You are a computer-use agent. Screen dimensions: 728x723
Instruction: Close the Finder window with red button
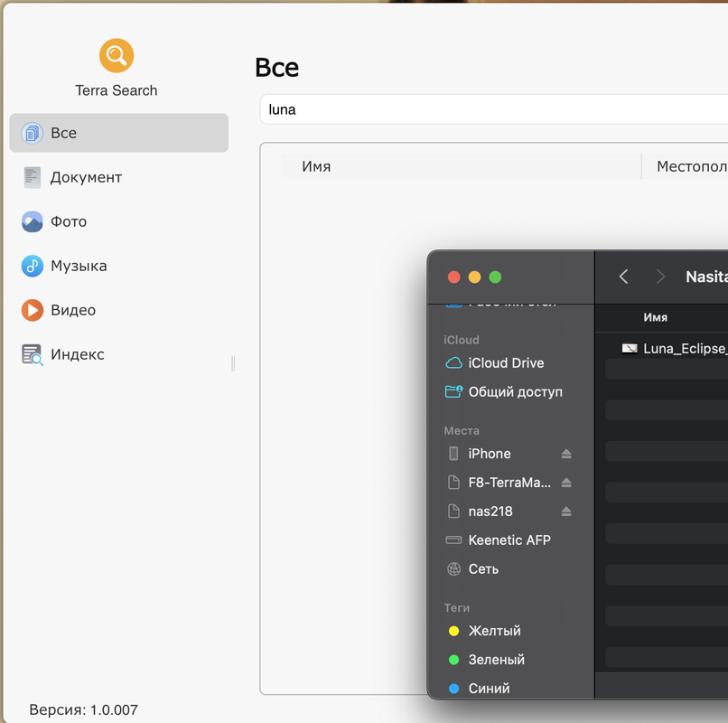point(454,277)
